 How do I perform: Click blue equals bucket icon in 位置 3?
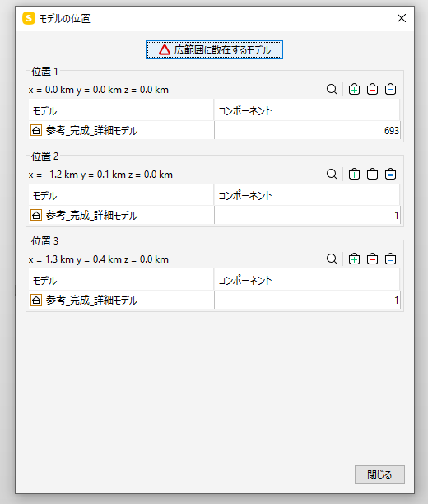pyautogui.click(x=390, y=259)
